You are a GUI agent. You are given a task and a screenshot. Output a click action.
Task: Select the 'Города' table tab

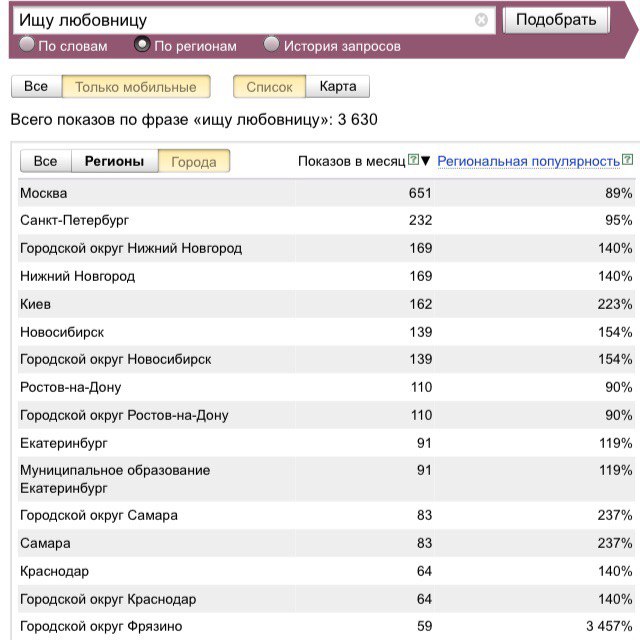click(194, 161)
